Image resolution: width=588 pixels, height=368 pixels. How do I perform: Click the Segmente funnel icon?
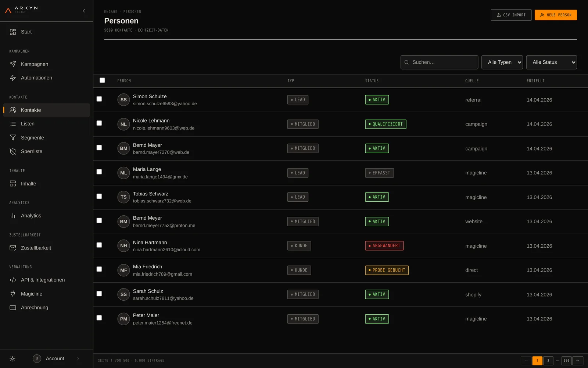[x=13, y=138]
